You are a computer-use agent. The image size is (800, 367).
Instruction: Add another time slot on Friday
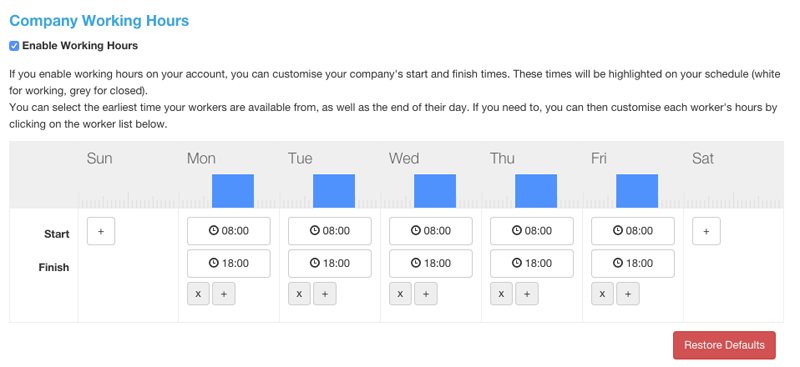pos(628,294)
